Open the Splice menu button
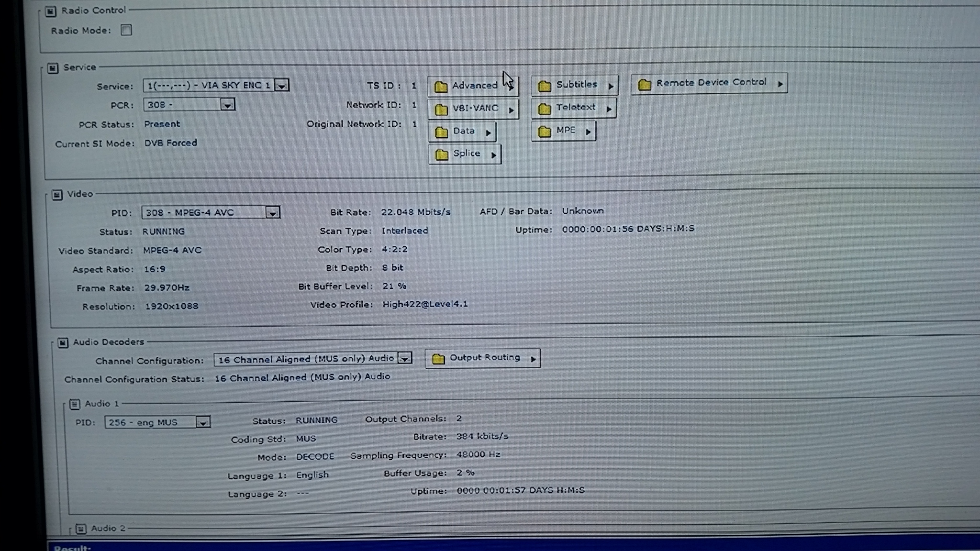Image resolution: width=980 pixels, height=551 pixels. tap(465, 154)
